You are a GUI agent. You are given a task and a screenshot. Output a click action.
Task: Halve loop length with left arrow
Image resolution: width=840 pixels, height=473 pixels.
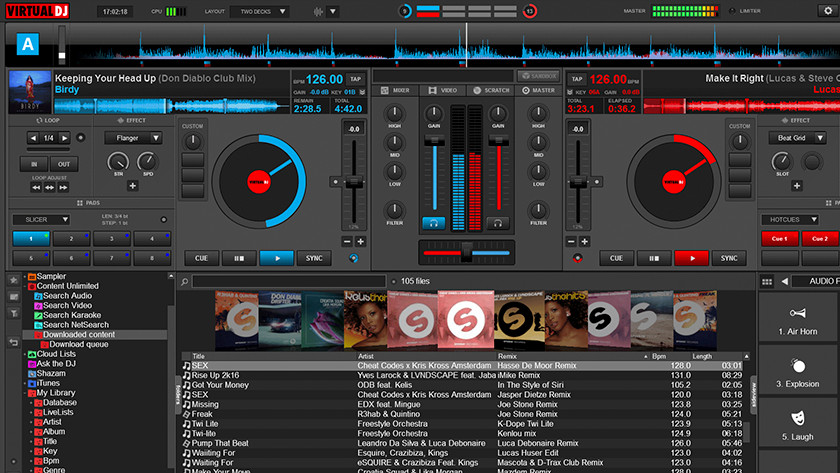(x=33, y=138)
